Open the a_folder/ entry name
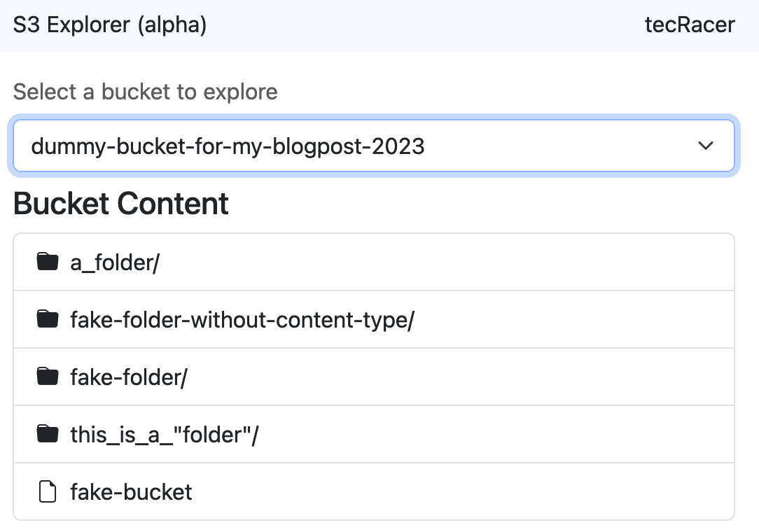The width and height of the screenshot is (759, 532). click(115, 263)
